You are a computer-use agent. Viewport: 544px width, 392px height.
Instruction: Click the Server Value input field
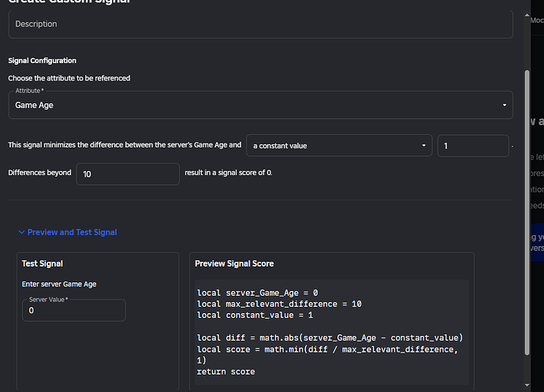(73, 310)
